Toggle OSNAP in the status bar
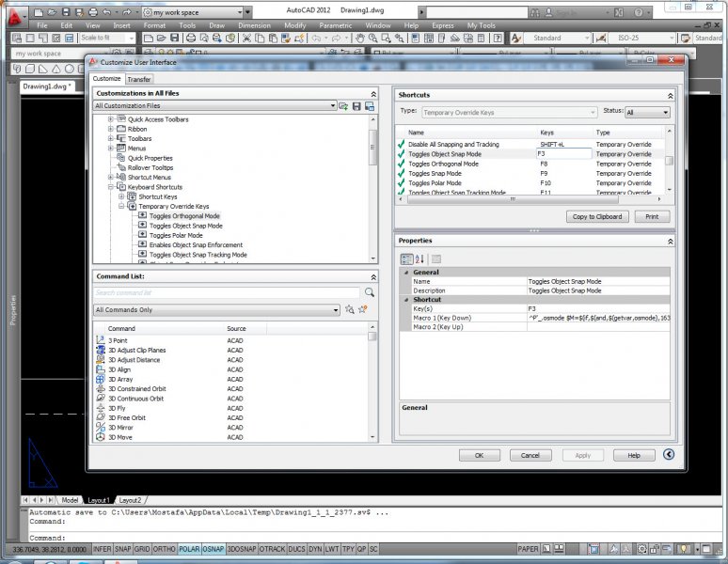Viewport: 728px width, 564px height. (x=214, y=549)
